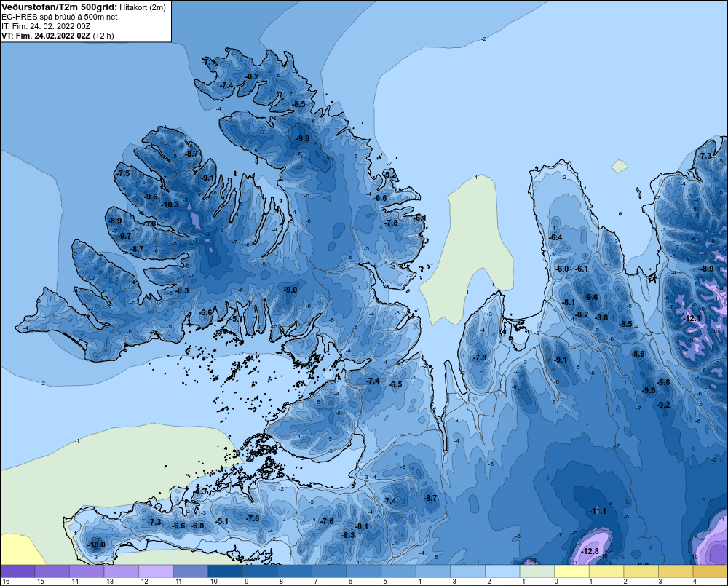Click the 'VT: Fim. 24.02.2022 02Z (+2 h)' line
The height and width of the screenshot is (586, 728).
click(x=58, y=36)
